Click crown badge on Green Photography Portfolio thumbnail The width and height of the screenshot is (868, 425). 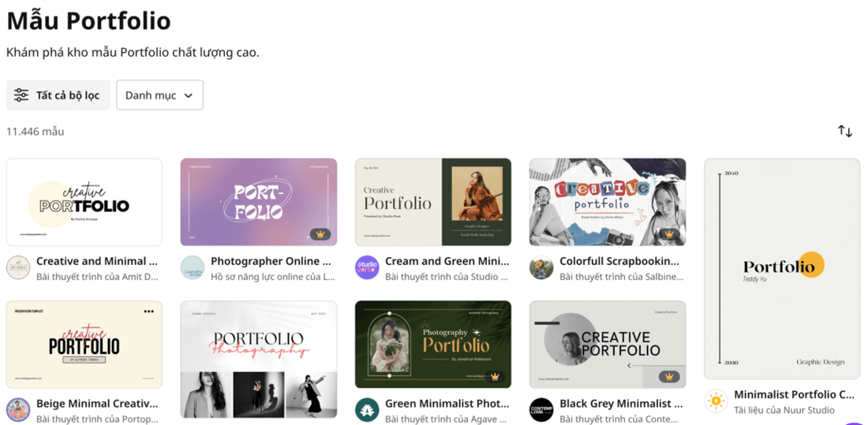(x=495, y=377)
